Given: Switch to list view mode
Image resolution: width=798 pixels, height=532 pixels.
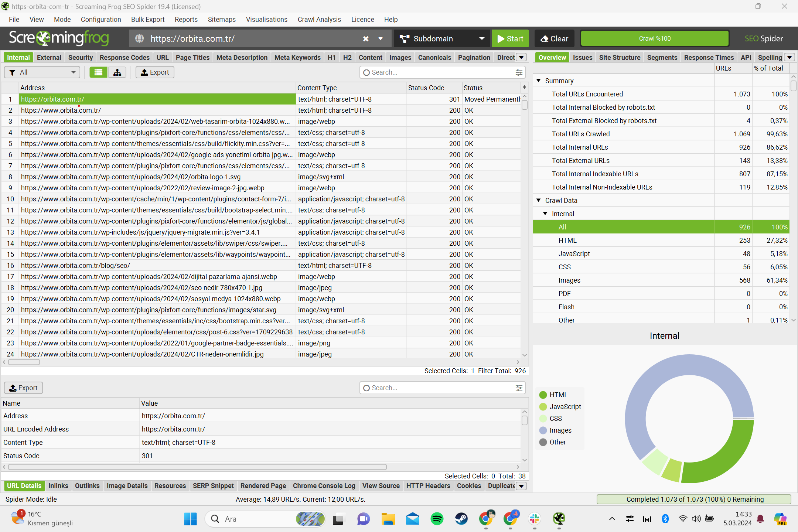Looking at the screenshot, I should point(98,72).
